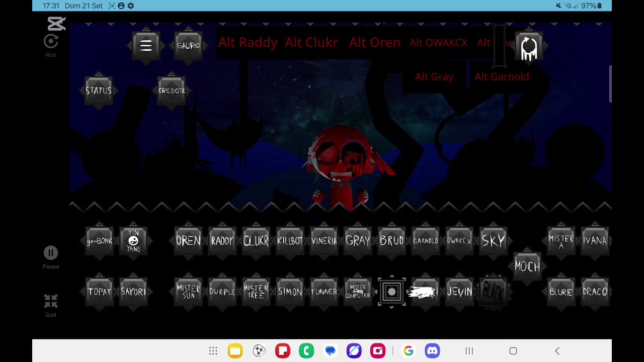
Task: Select the OWAKCX character tile
Action: pyautogui.click(x=459, y=241)
